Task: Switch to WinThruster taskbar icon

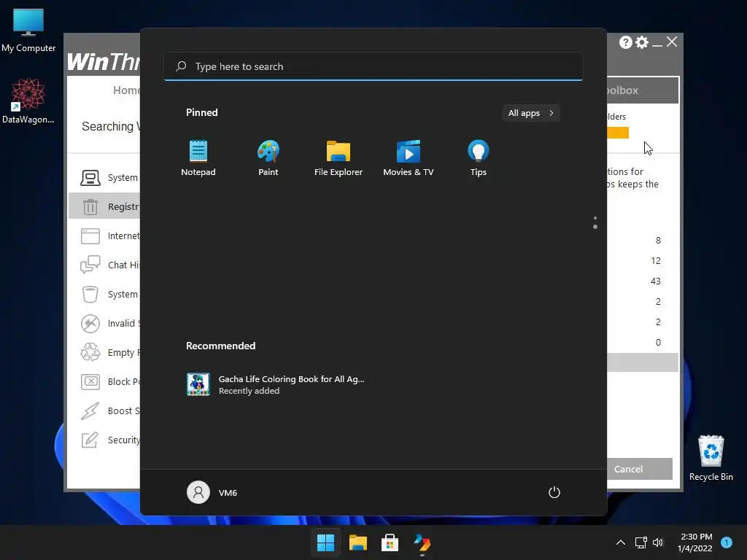Action: pos(422,542)
